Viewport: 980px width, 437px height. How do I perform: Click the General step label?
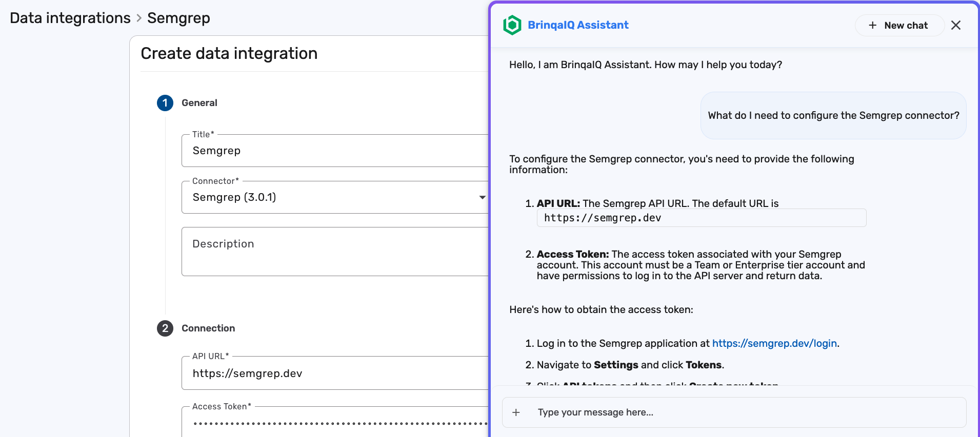(x=199, y=103)
